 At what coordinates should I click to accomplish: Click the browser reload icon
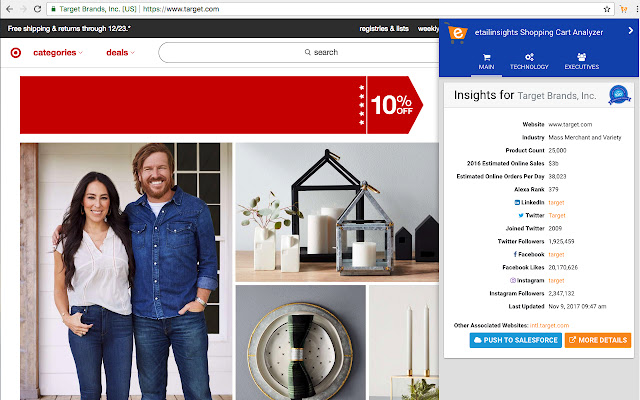37,9
